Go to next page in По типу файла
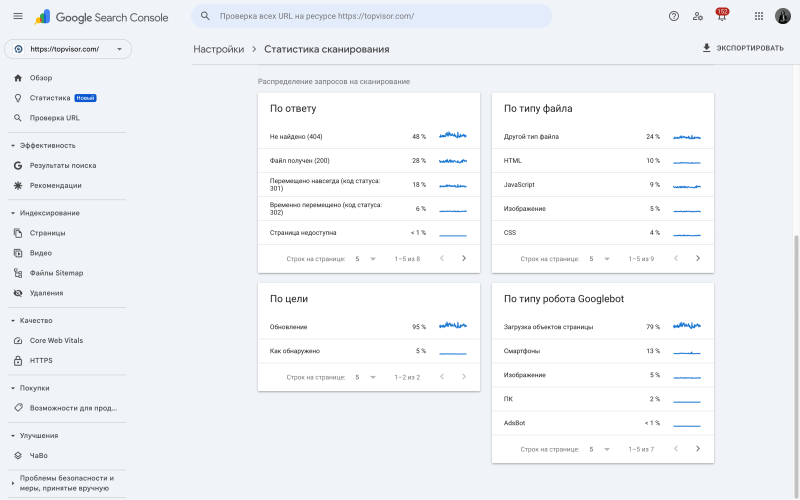800x500 pixels. 698,258
